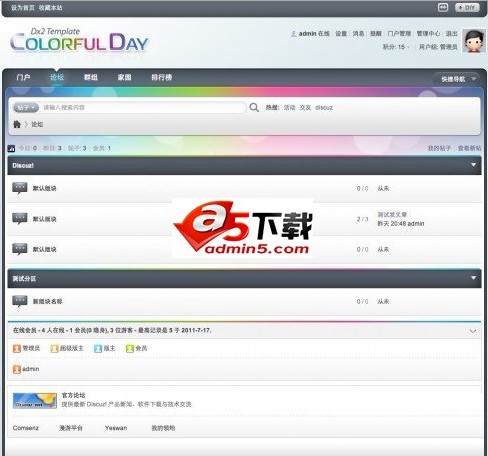Open the 查看新帖 link
This screenshot has width=488, height=456.
(x=469, y=148)
